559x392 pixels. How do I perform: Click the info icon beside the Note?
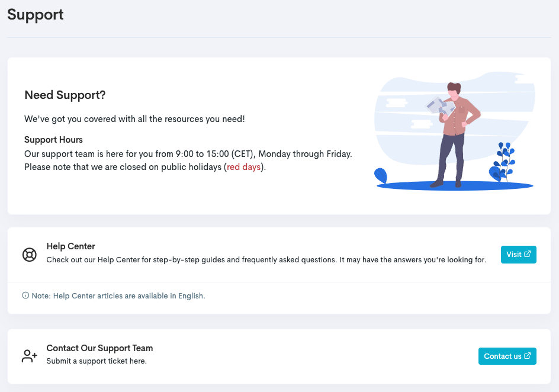[x=25, y=295]
